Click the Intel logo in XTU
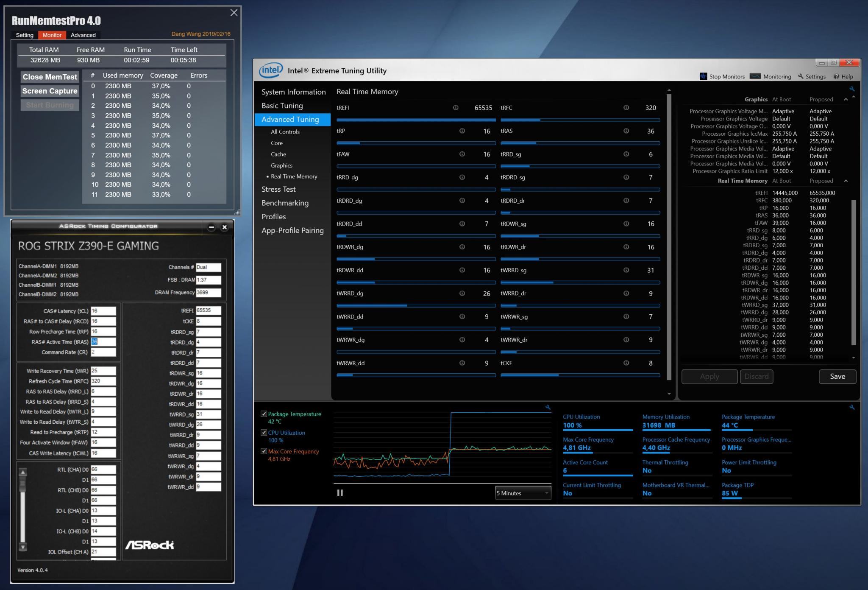Screen dimensions: 868x590 [271, 70]
